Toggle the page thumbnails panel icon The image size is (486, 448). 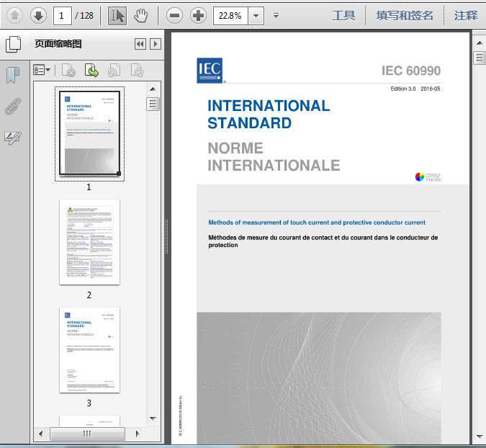12,45
